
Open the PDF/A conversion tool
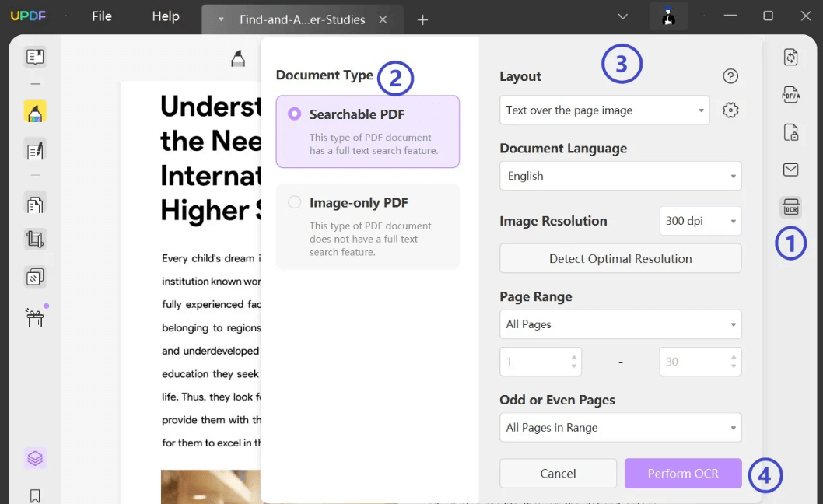[791, 95]
